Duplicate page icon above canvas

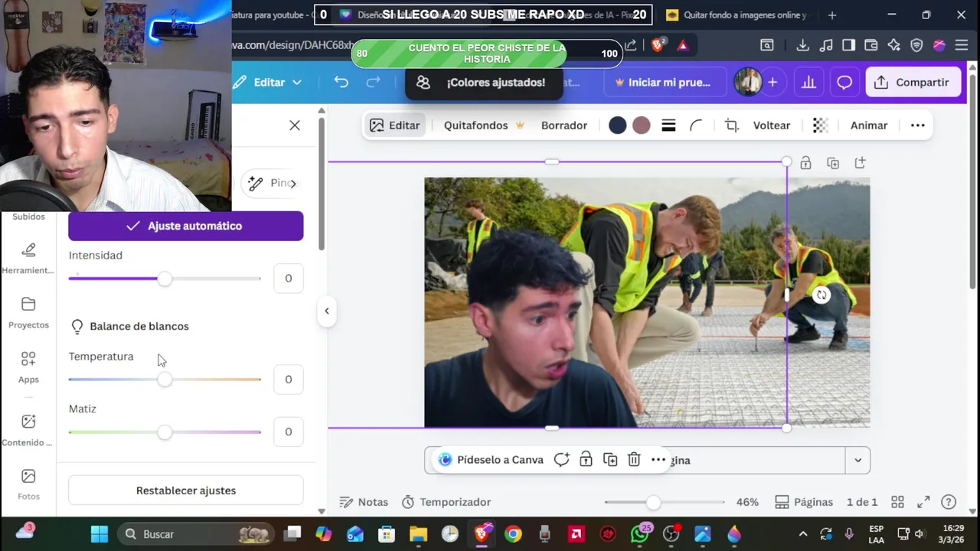pyautogui.click(x=833, y=163)
